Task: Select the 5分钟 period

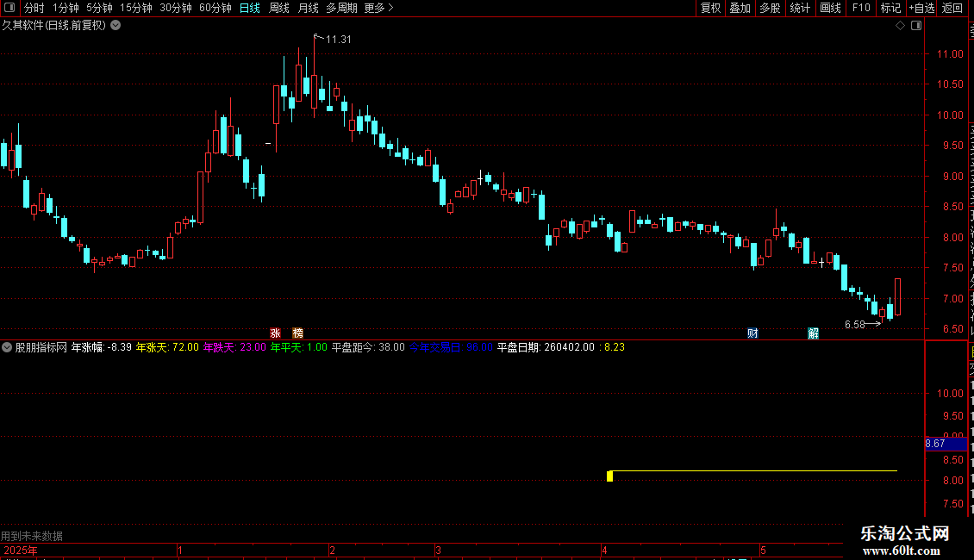Action: pos(99,8)
